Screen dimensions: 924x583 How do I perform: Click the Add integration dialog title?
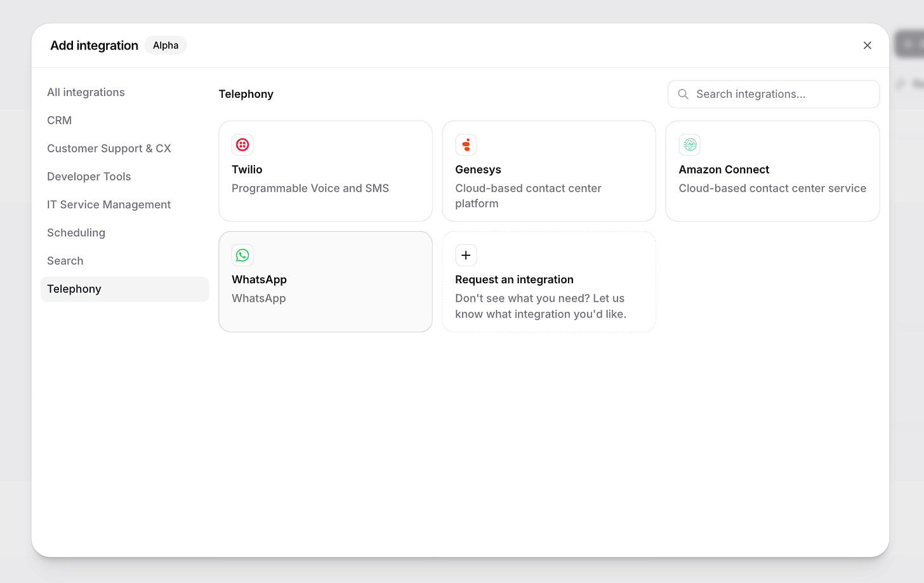coord(94,46)
